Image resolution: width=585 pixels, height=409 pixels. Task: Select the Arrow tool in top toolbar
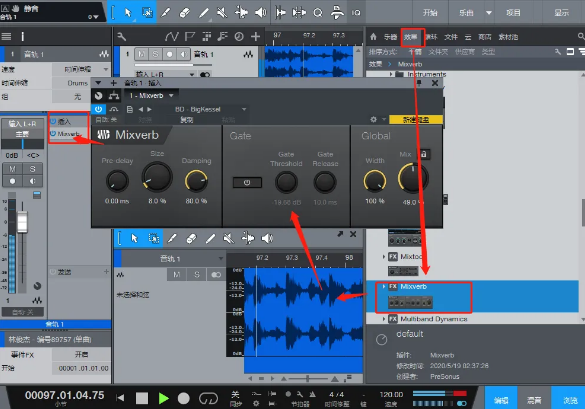coord(128,12)
